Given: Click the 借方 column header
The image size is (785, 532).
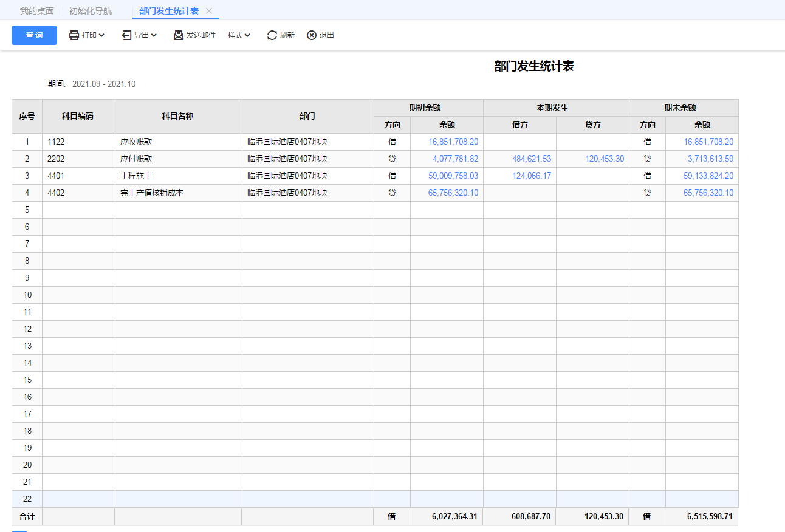Looking at the screenshot, I should pyautogui.click(x=519, y=124).
